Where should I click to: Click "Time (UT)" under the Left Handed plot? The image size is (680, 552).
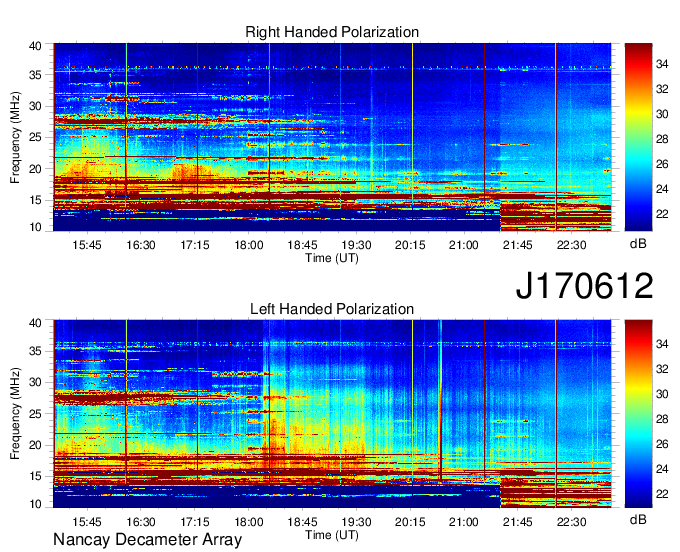click(x=332, y=535)
